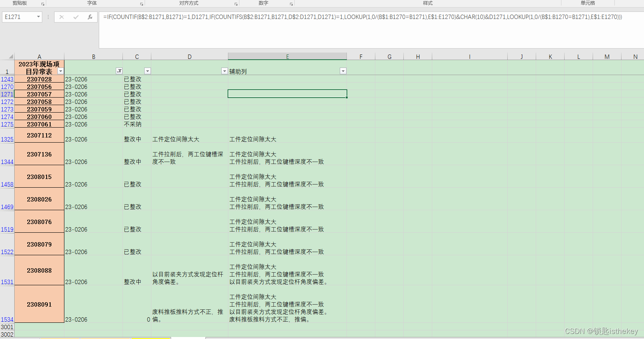Select column M header
The height and width of the screenshot is (339, 644).
coord(607,56)
